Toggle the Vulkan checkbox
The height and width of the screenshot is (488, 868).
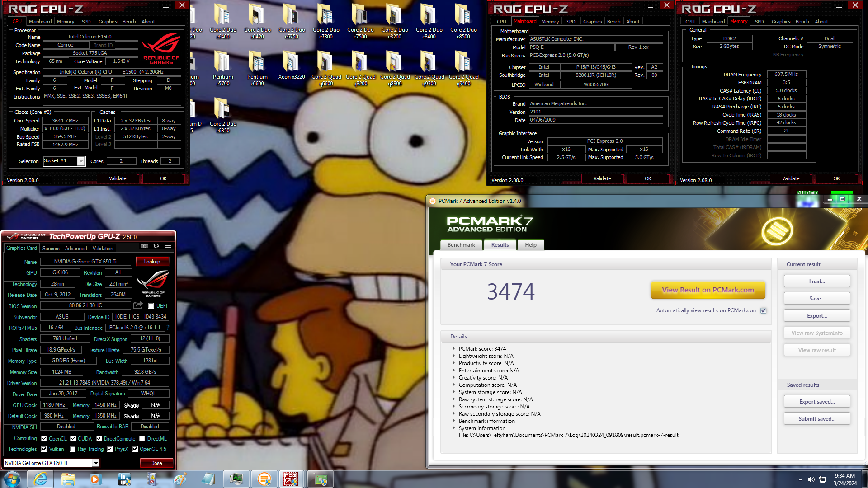tap(44, 449)
